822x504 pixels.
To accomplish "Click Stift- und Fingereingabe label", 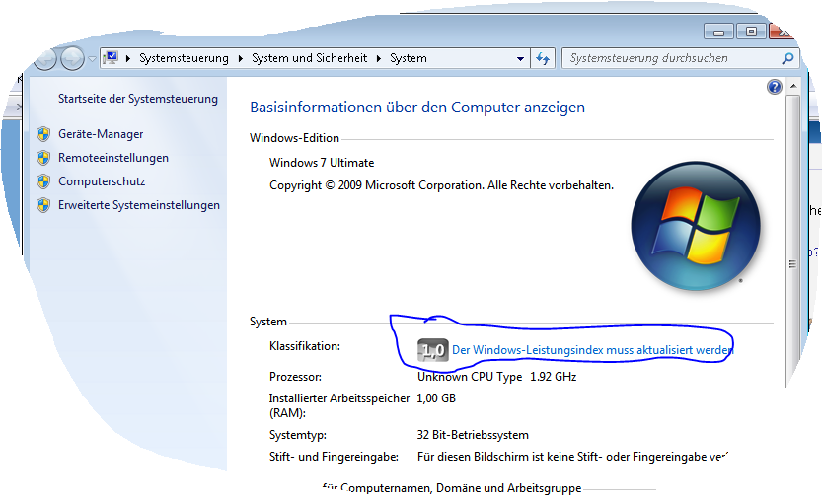I will click(334, 457).
